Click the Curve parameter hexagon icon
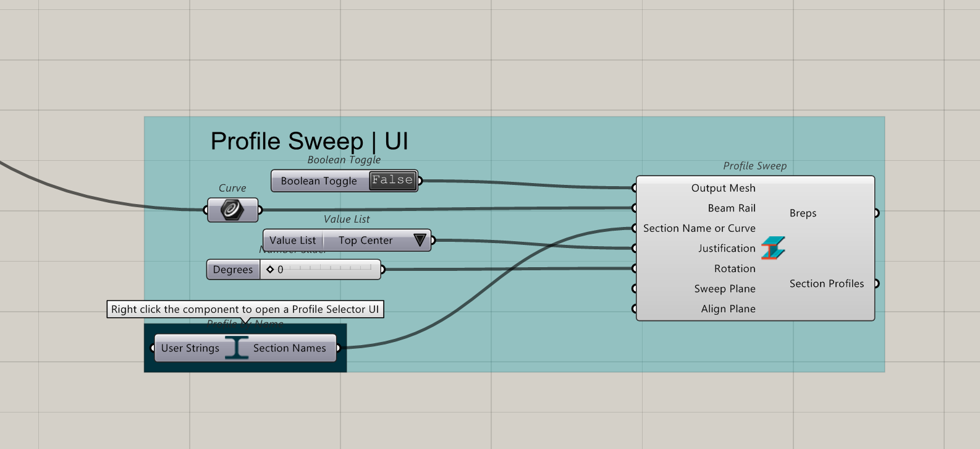Image resolution: width=980 pixels, height=449 pixels. pyautogui.click(x=232, y=210)
